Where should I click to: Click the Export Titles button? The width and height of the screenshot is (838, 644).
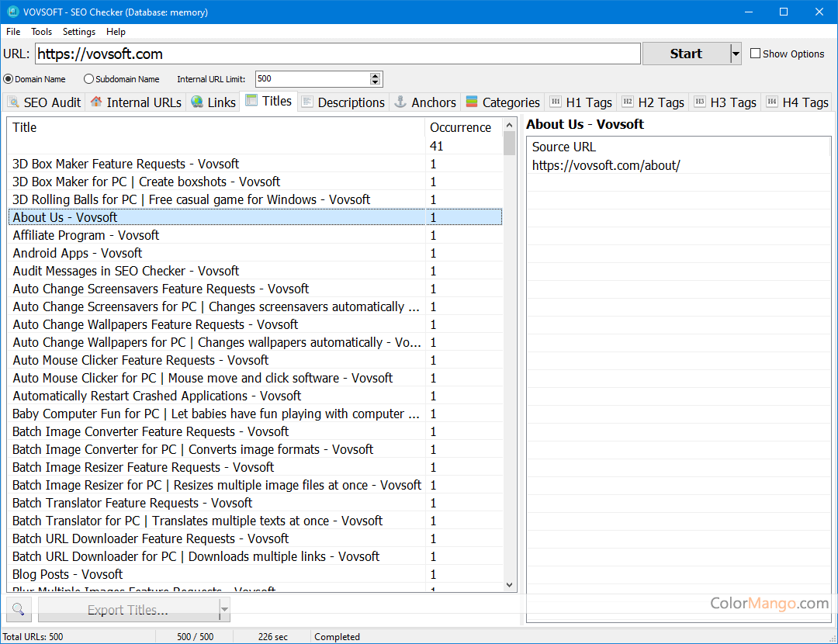click(x=128, y=610)
